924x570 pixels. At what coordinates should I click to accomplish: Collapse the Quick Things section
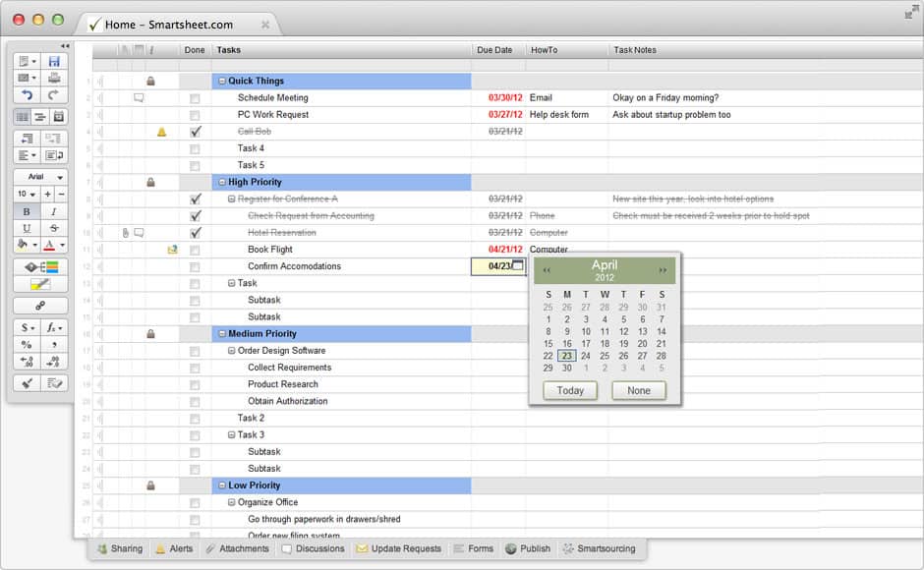click(222, 82)
